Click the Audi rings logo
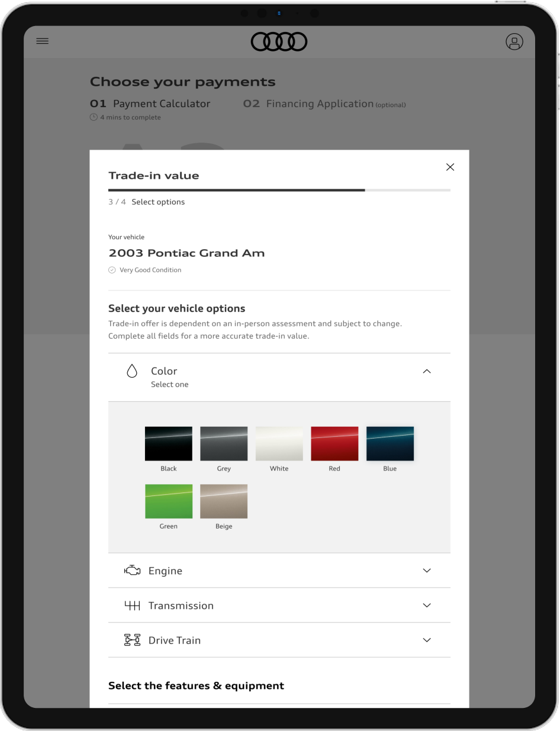The image size is (560, 731). 279,41
